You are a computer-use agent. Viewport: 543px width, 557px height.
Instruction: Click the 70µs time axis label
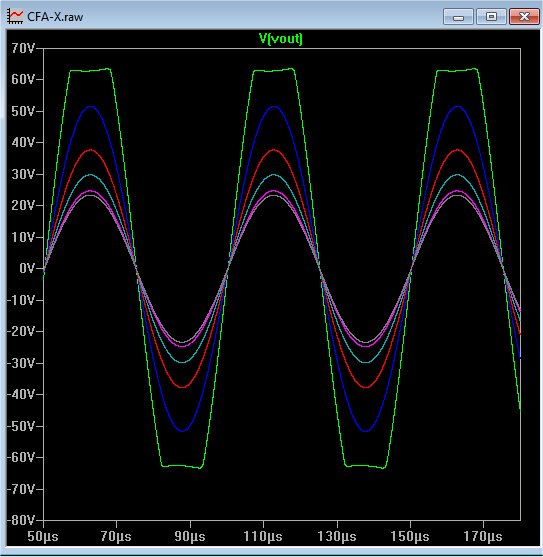click(x=116, y=536)
